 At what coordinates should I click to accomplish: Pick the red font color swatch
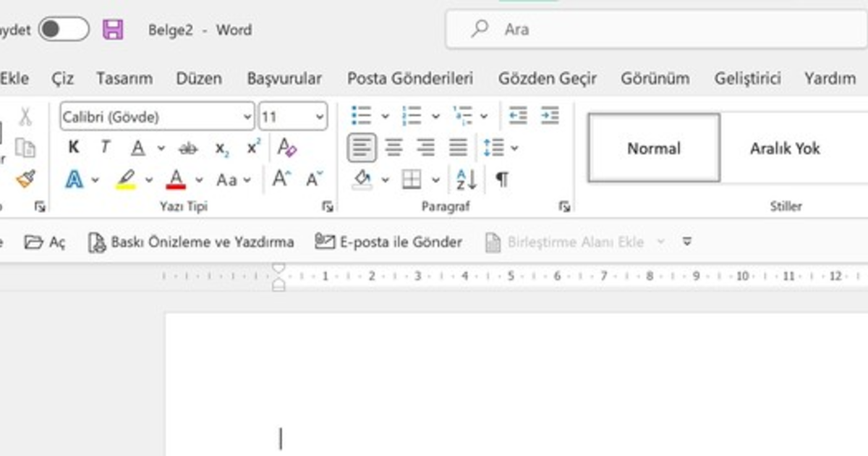(x=176, y=179)
